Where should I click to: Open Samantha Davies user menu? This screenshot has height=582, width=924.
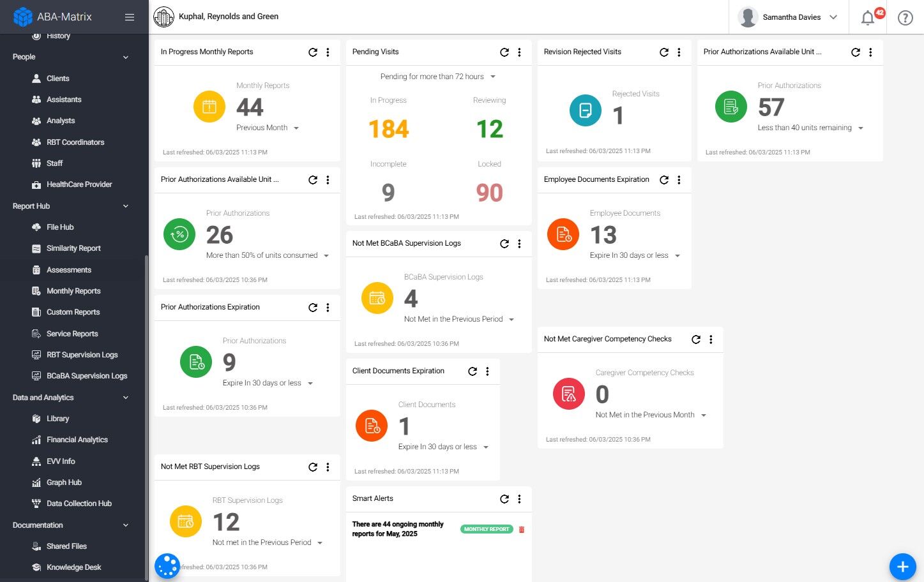tap(789, 17)
